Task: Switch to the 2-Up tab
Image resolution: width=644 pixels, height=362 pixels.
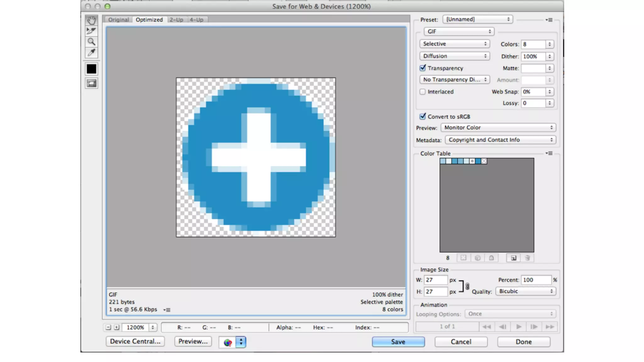Action: 176,20
